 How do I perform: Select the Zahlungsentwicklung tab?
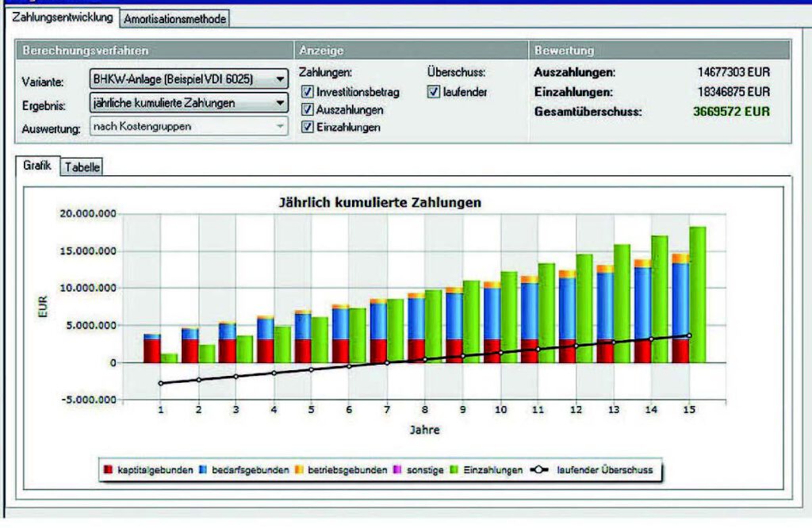tap(62, 17)
